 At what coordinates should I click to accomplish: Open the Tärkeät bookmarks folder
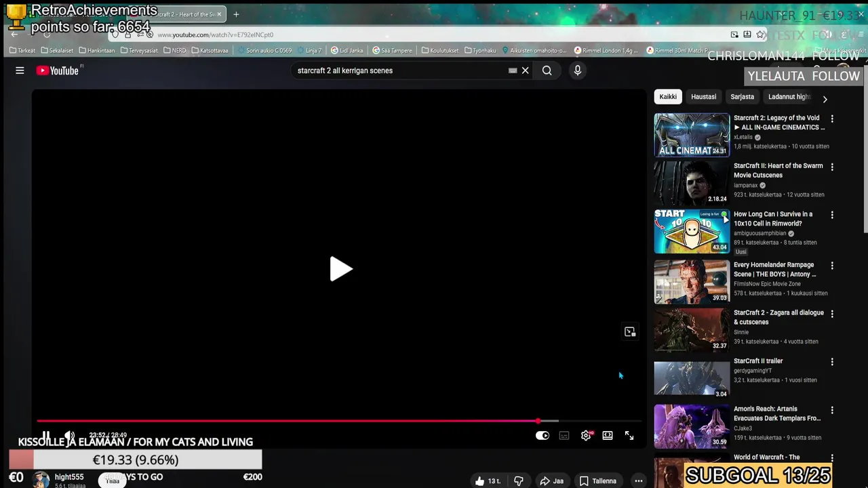(22, 50)
